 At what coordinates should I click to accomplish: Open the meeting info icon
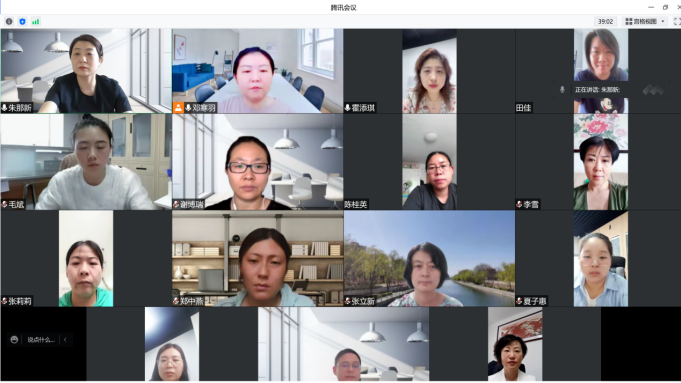(9, 21)
